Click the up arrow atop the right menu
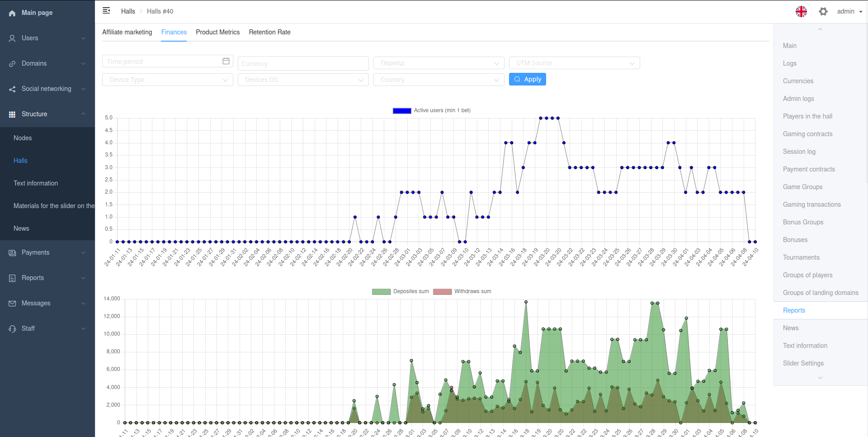This screenshot has height=437, width=868. (x=820, y=29)
